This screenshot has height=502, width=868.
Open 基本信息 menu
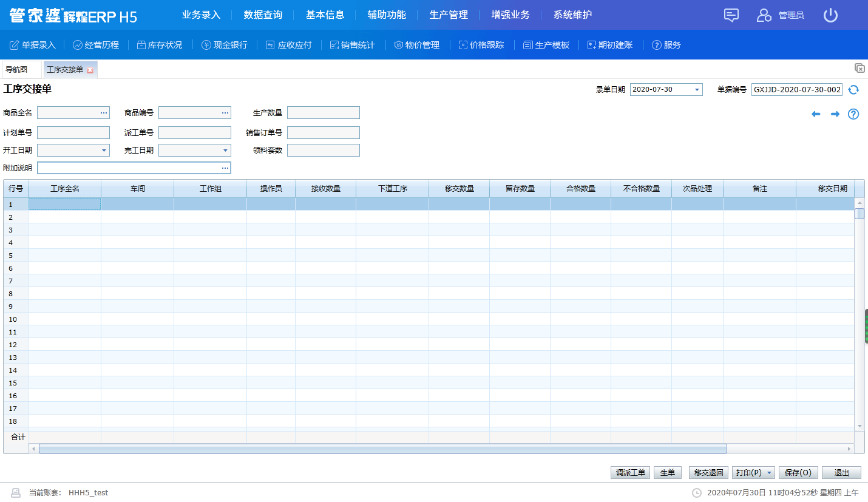[x=325, y=15]
